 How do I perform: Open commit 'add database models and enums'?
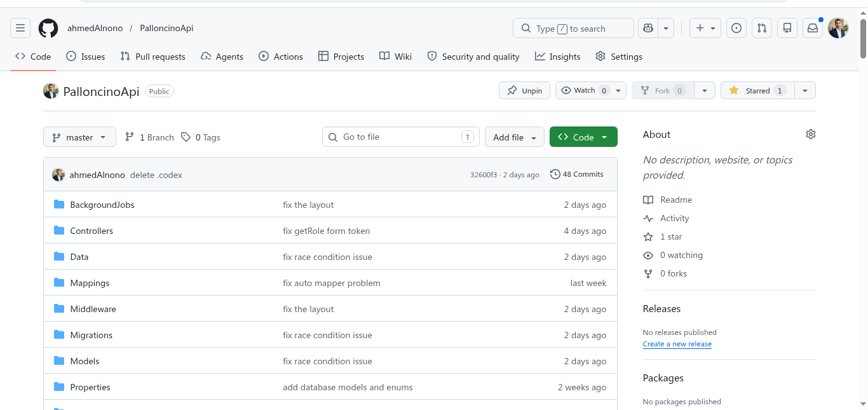click(x=348, y=387)
